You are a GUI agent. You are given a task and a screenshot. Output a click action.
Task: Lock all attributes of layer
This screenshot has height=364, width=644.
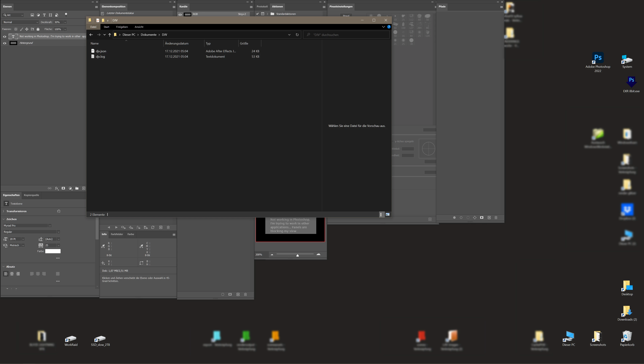[x=38, y=29]
